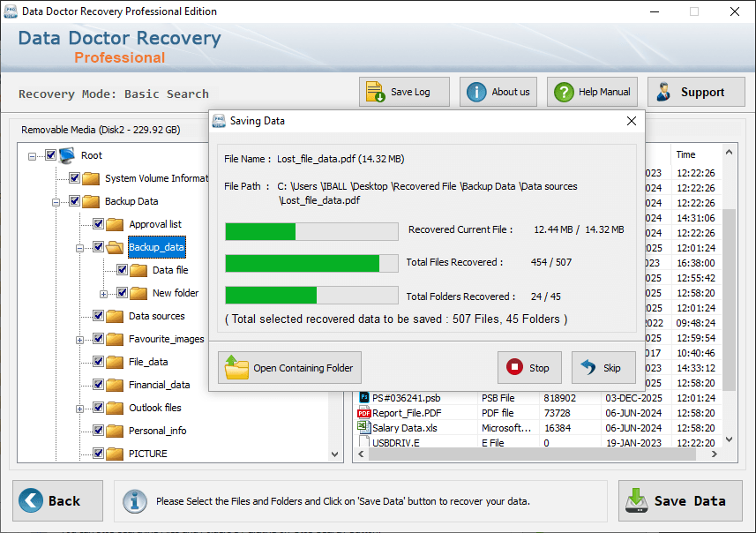
Task: Click file list vertical scrollbar down arrow
Action: pos(729,439)
